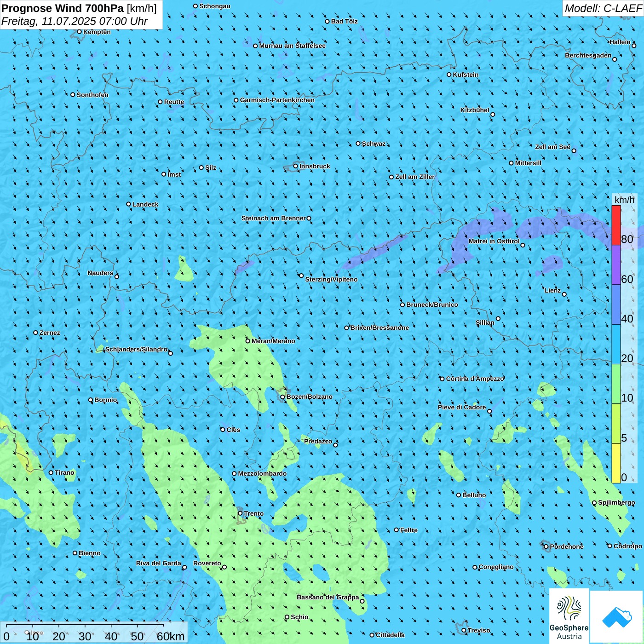The image size is (644, 644).
Task: Click the Sterzing/Vipiteno label
Action: 331,279
